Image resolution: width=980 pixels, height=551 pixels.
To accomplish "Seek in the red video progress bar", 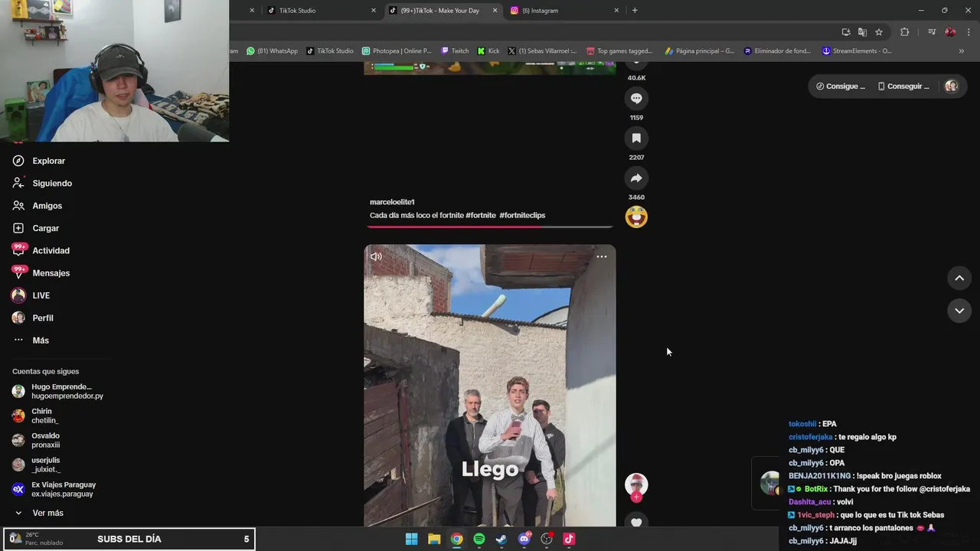I will (x=490, y=227).
